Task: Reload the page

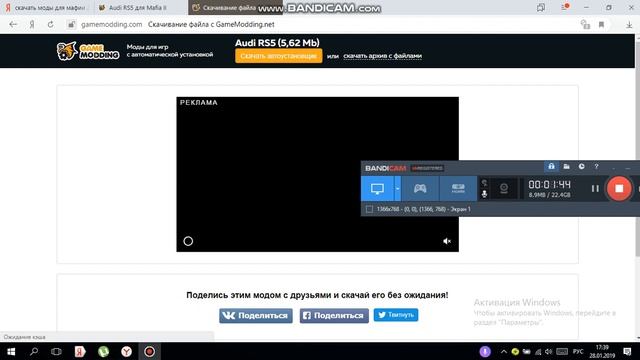Action: [x=50, y=24]
